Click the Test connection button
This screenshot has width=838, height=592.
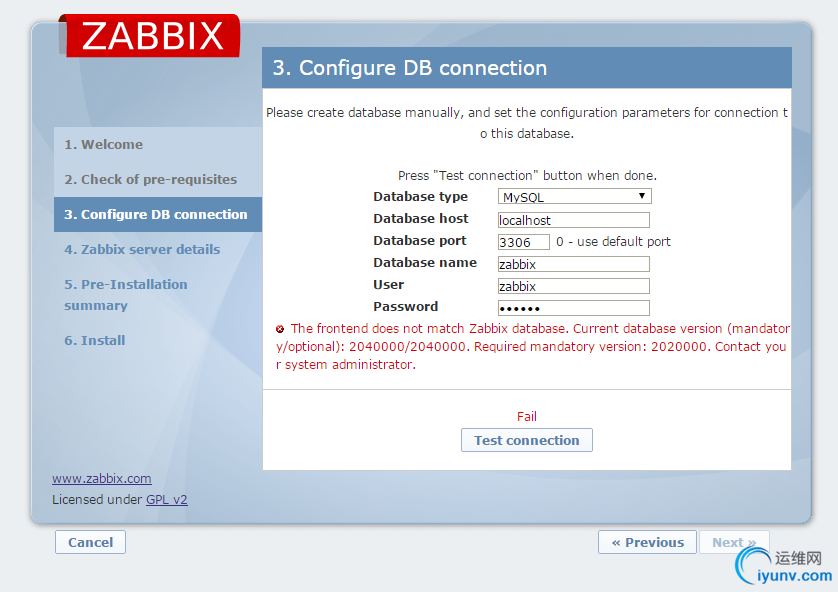pyautogui.click(x=527, y=440)
